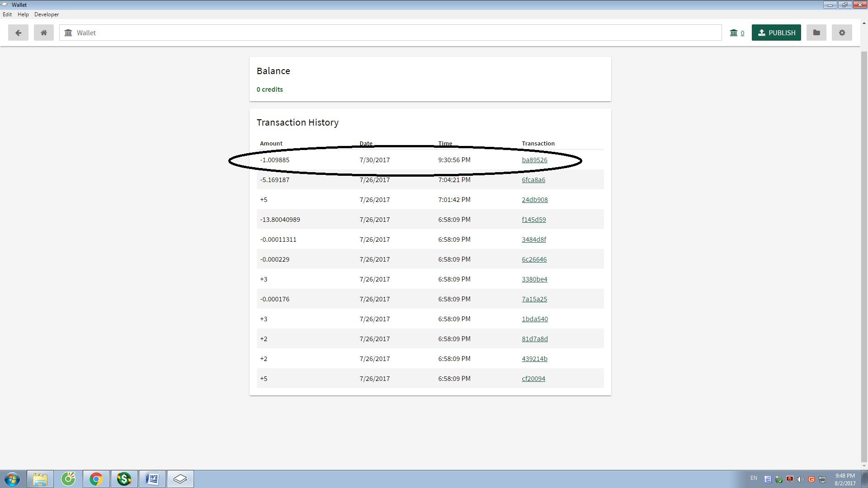Go to the home page icon
Image resolution: width=868 pixels, height=488 pixels.
(x=44, y=33)
